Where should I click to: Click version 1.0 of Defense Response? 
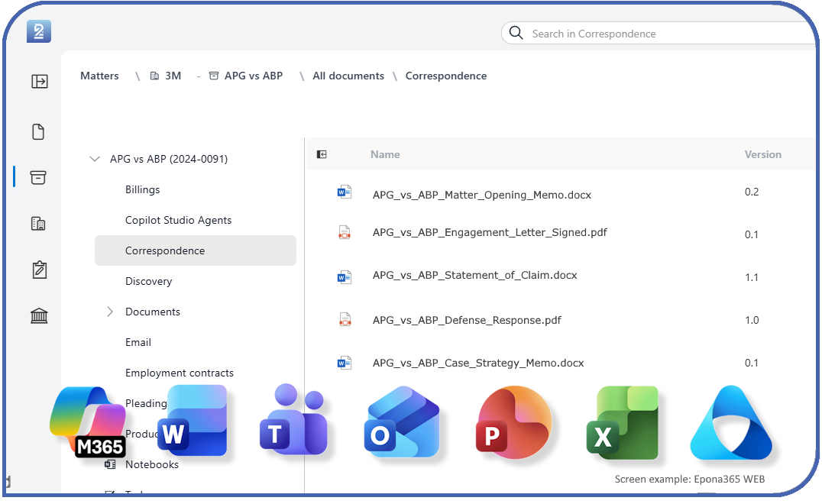coord(752,320)
